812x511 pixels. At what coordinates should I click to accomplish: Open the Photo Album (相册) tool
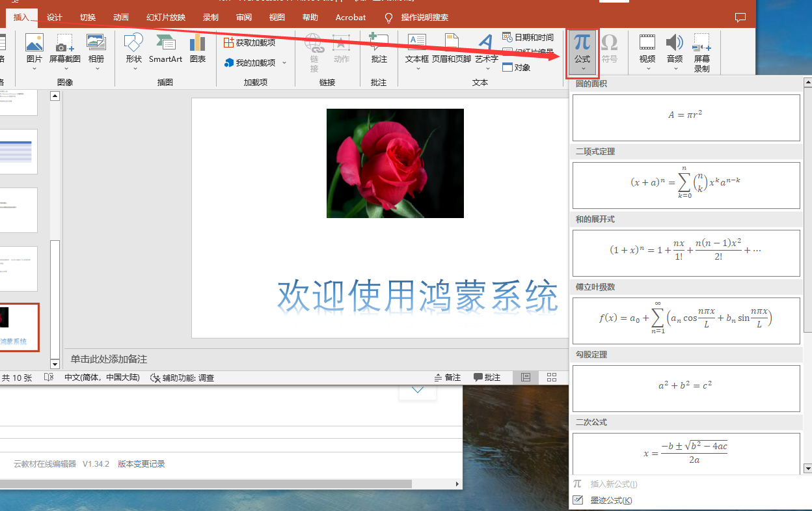(x=96, y=48)
